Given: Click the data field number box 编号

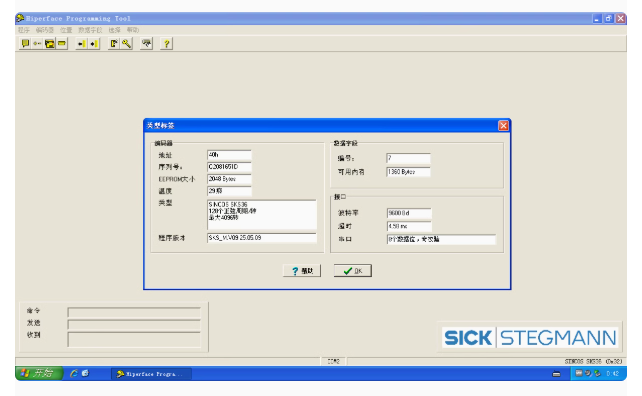Looking at the screenshot, I should (408, 158).
